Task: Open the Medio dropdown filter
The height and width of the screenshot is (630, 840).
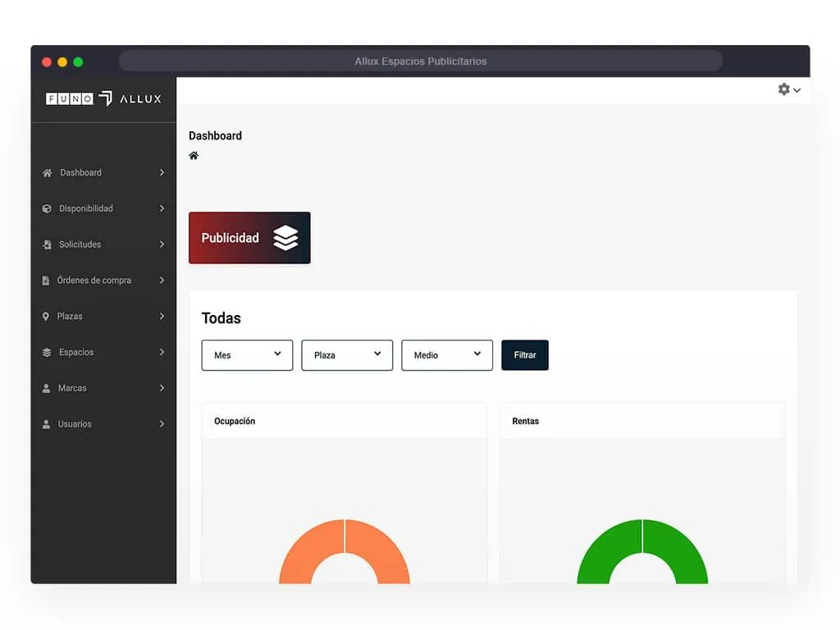Action: click(x=447, y=355)
